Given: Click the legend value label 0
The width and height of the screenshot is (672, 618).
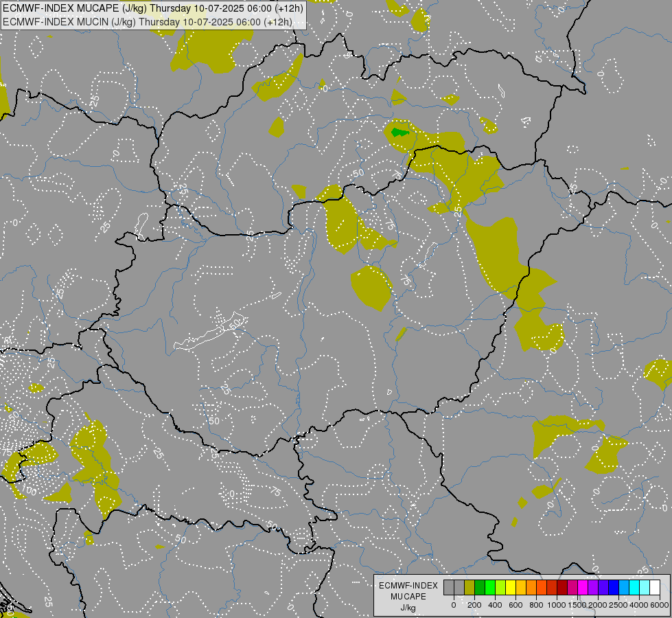Looking at the screenshot, I should coord(454,605).
